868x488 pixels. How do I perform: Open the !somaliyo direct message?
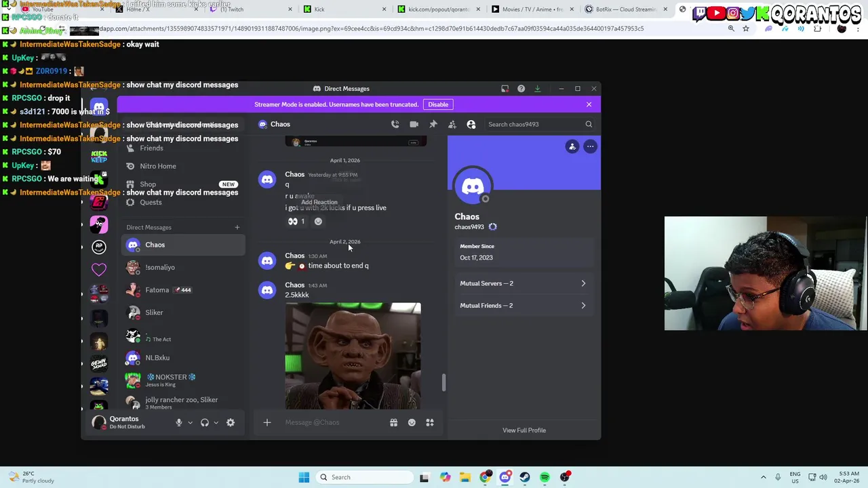pyautogui.click(x=183, y=267)
